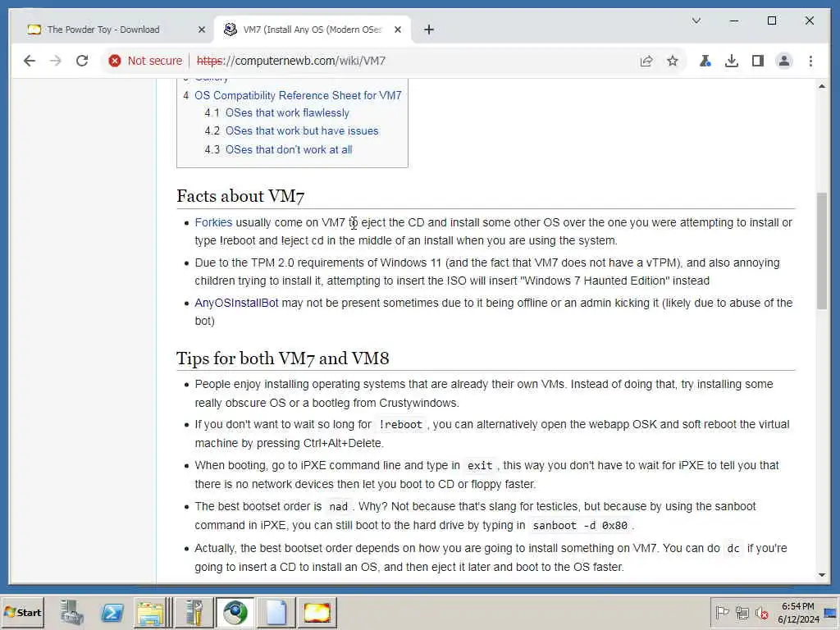Open the Windows Start menu
Screen dimensions: 840x630
pyautogui.click(x=22, y=613)
